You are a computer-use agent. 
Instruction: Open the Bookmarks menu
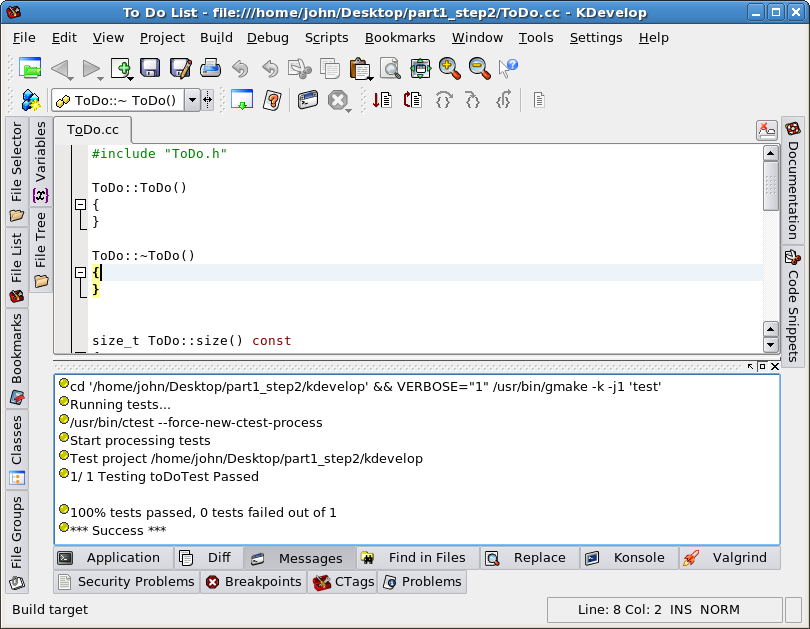point(400,38)
